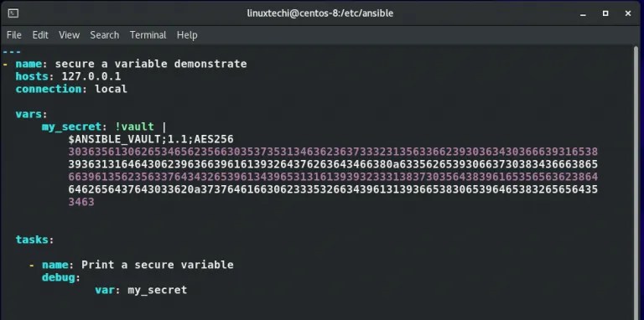Click the encrypted line starting with 30363561
Screen dimensions: 644x320
[333, 152]
